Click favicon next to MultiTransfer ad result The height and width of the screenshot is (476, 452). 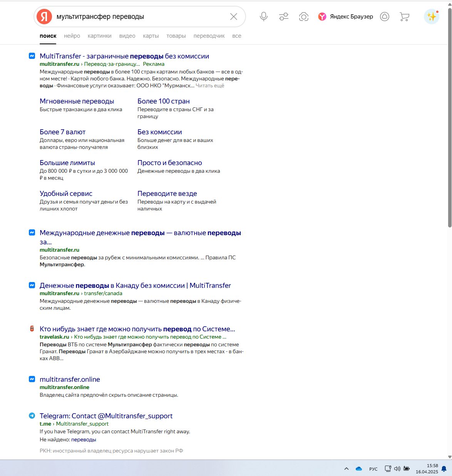pos(32,56)
